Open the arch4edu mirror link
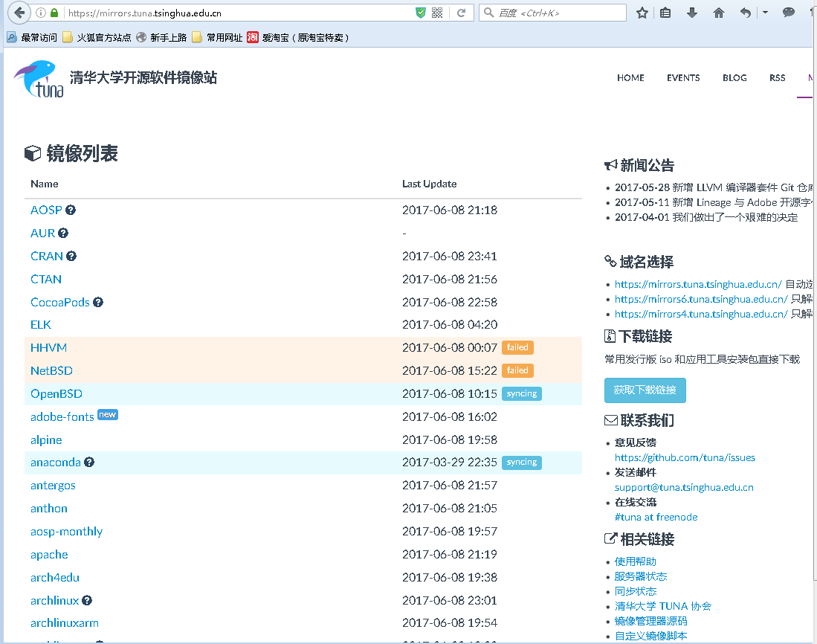The width and height of the screenshot is (817, 644). coord(55,577)
